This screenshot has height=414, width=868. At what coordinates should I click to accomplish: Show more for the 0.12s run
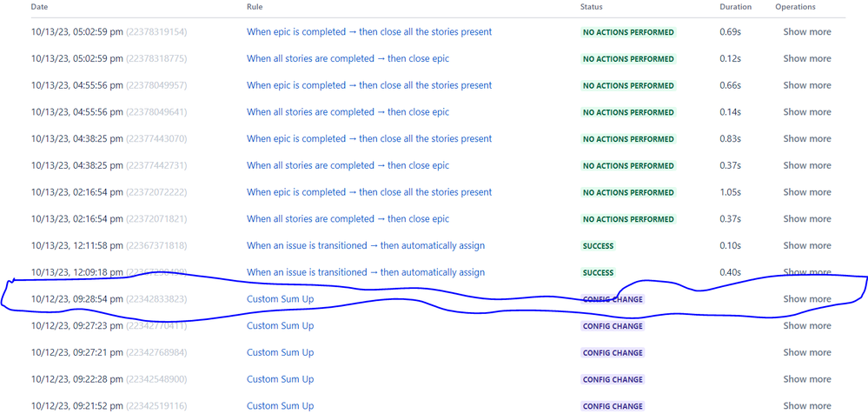(807, 59)
